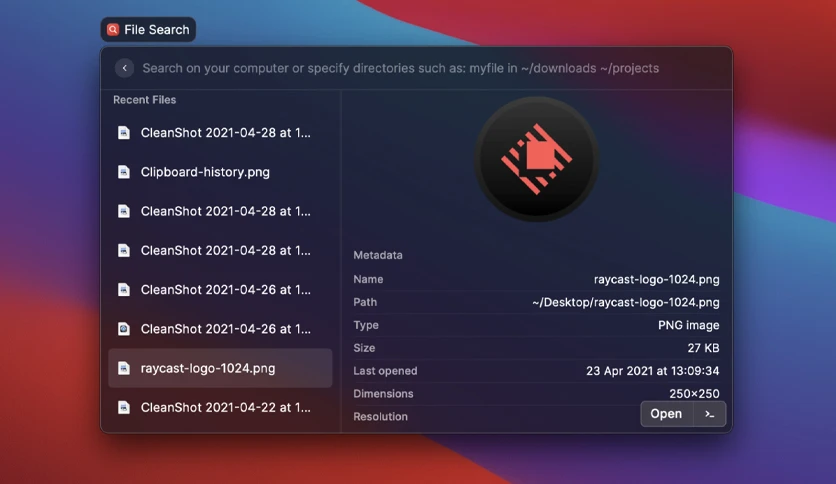The height and width of the screenshot is (484, 836).
Task: Click the Raycast logo preview image
Action: coord(536,159)
